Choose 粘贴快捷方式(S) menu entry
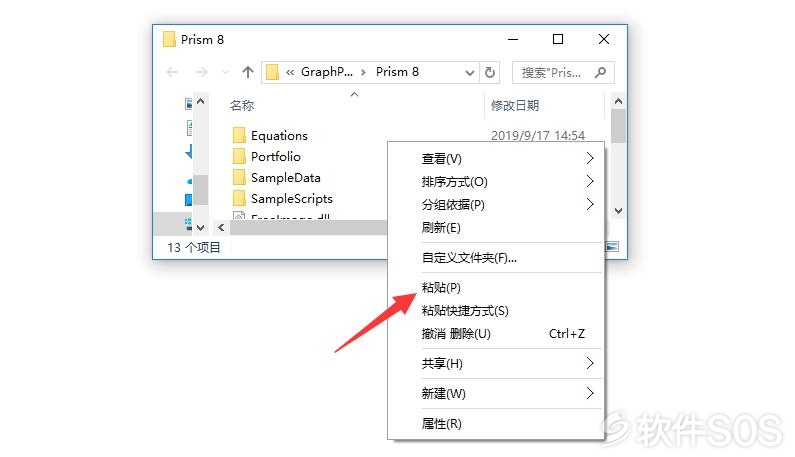This screenshot has width=795, height=457. (x=496, y=310)
